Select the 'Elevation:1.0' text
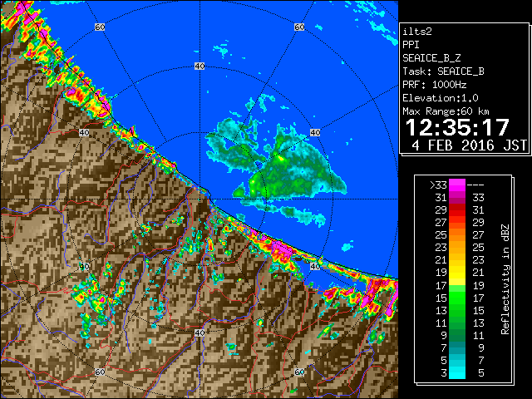Viewport: 532px width, 399px height. tap(440, 98)
